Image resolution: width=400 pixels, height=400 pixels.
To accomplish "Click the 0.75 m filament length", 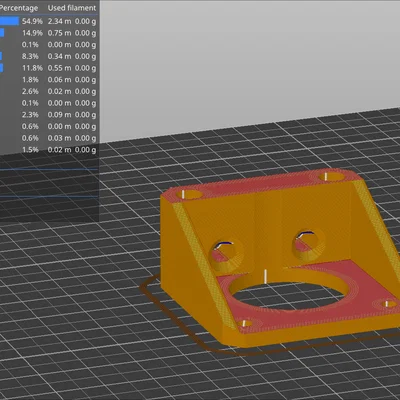I will coord(59,33).
